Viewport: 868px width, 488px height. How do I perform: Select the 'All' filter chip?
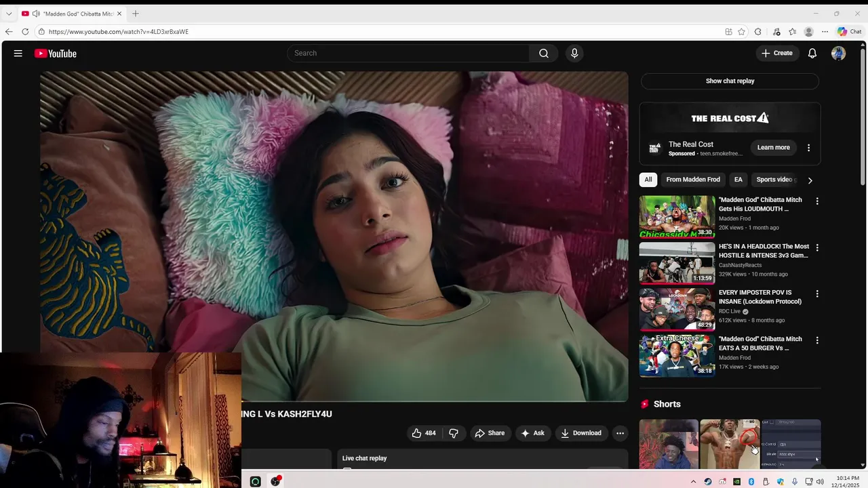(x=648, y=180)
